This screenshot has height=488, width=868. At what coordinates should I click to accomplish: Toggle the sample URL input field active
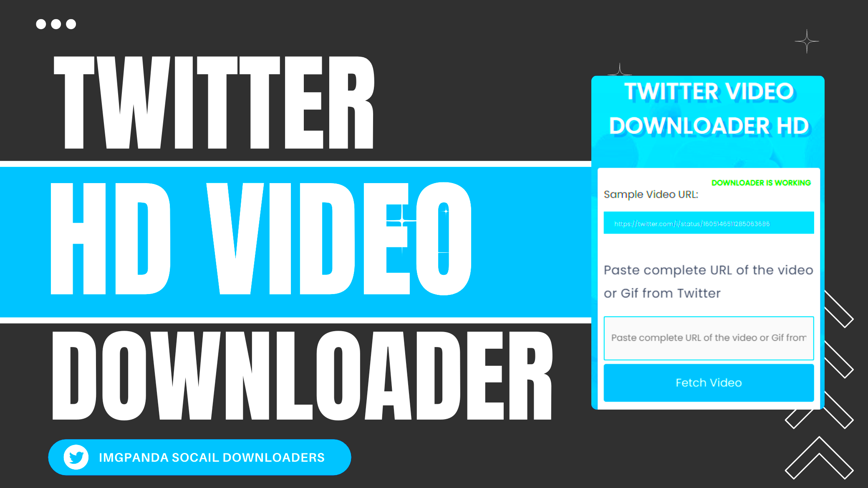(x=709, y=223)
